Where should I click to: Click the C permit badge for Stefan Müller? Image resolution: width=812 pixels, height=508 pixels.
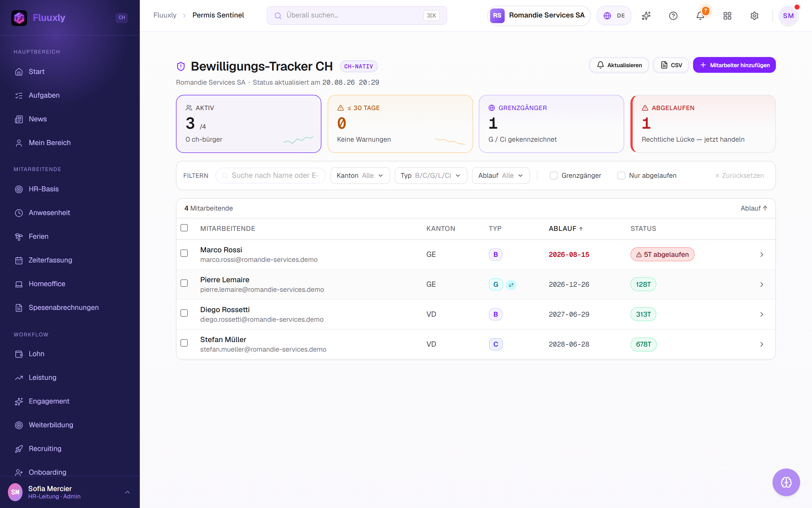[x=496, y=344]
